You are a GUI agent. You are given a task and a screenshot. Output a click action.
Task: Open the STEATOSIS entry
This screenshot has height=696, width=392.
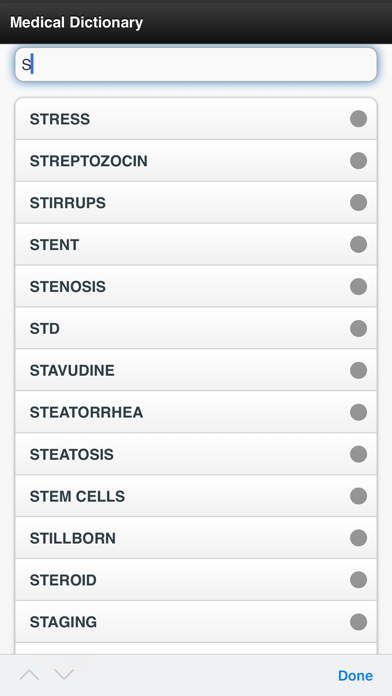pyautogui.click(x=196, y=454)
